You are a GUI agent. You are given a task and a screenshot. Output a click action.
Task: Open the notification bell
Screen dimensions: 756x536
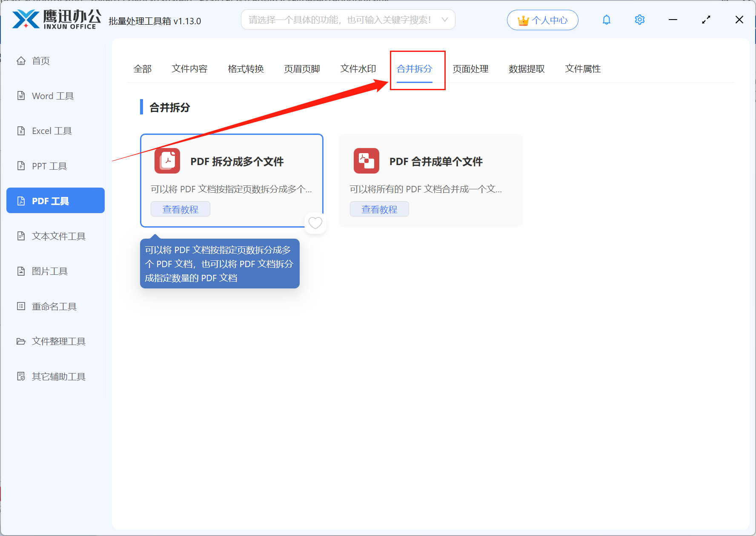tap(606, 20)
